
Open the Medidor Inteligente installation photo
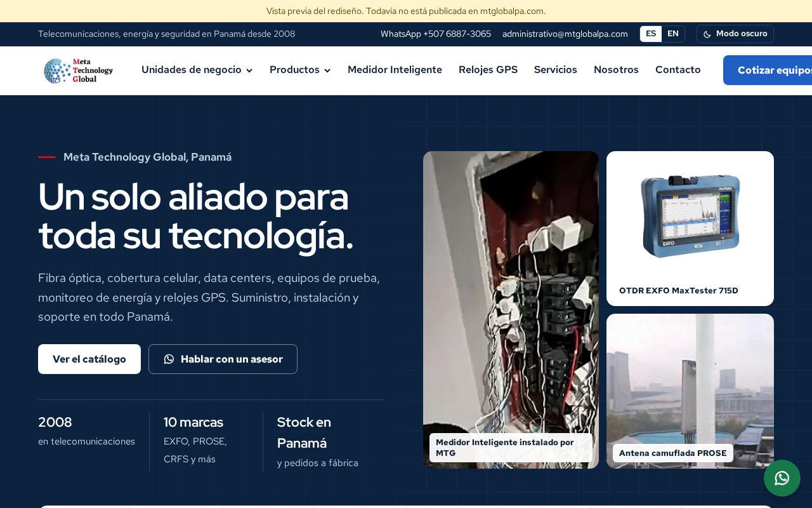pyautogui.click(x=511, y=310)
